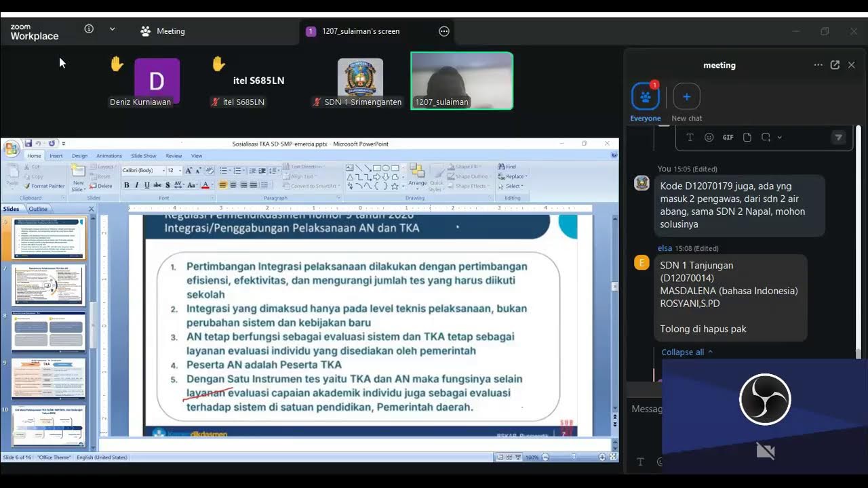Expand the screenshot options chevron in chat

point(780,138)
